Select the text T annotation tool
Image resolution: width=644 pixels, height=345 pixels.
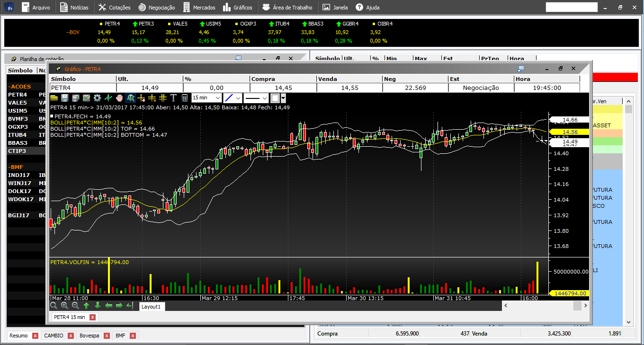[174, 98]
